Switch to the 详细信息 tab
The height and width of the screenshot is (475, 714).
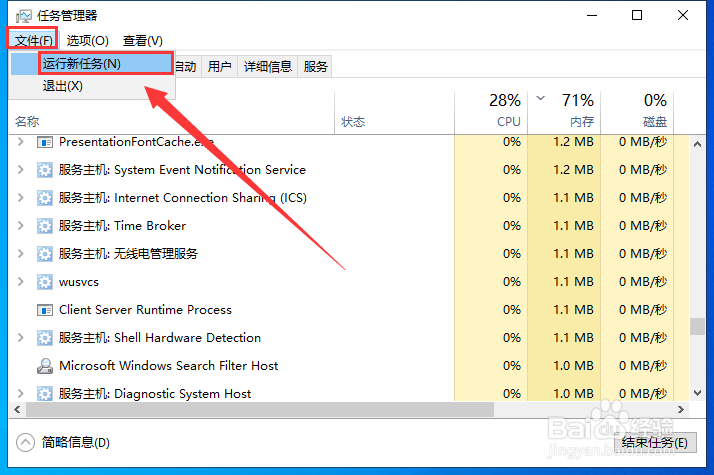pyautogui.click(x=267, y=67)
